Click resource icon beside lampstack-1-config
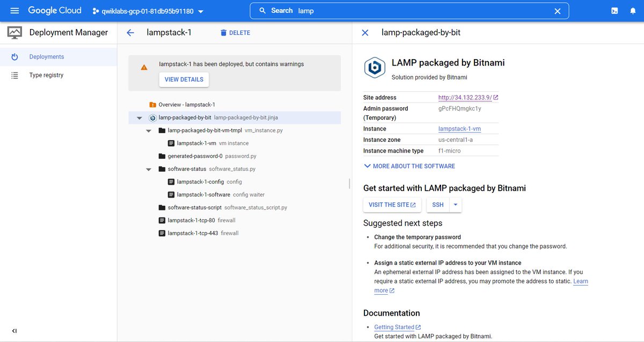Screen dimensions: 644x342 pos(171,182)
